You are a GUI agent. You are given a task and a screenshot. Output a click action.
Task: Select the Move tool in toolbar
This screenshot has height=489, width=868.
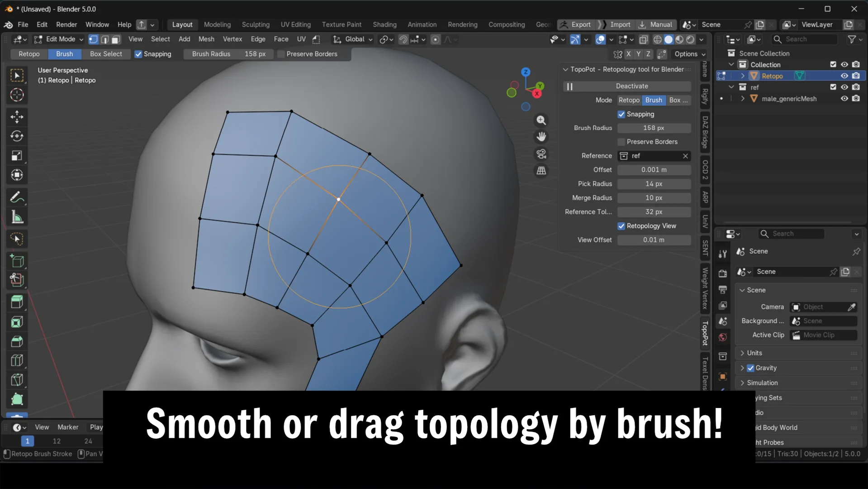point(17,117)
